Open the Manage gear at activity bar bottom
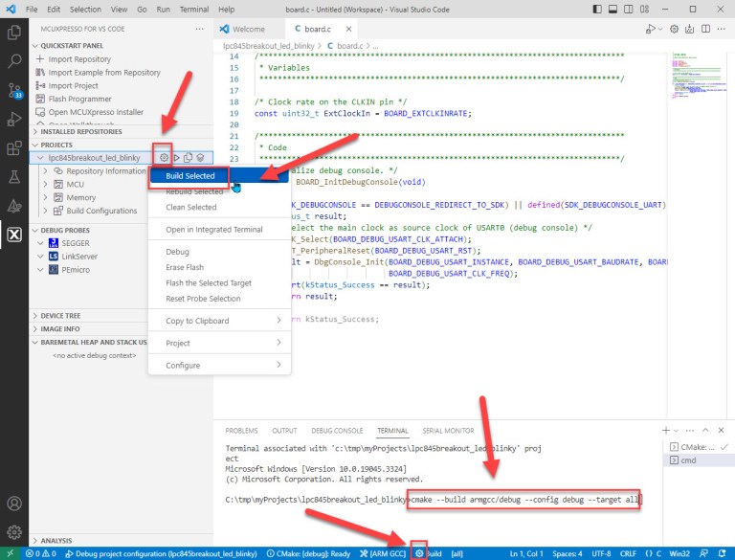Image resolution: width=735 pixels, height=560 pixels. click(14, 531)
